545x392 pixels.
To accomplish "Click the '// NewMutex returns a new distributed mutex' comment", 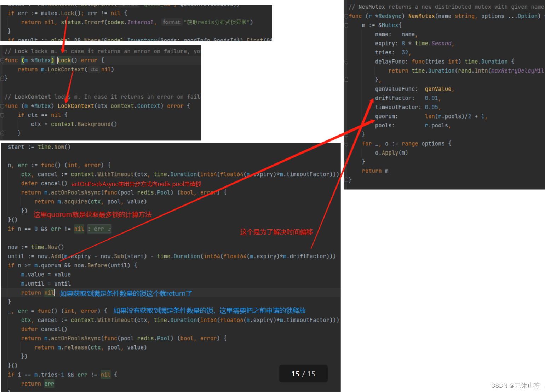I will click(x=446, y=7).
